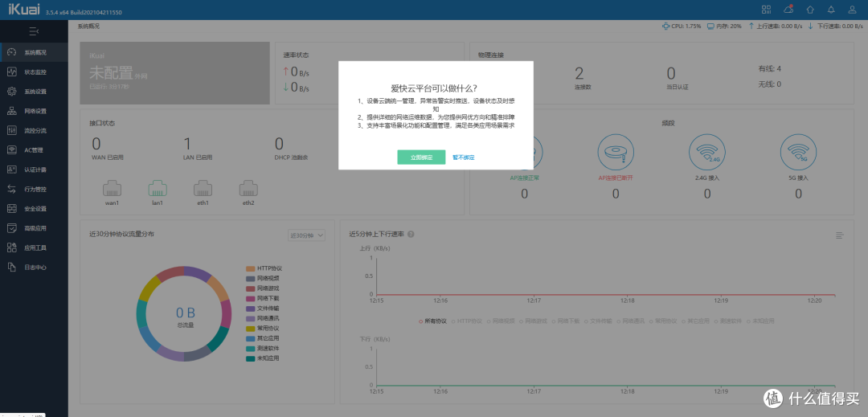Toggle 常用协议 series in rate chart legend

[x=663, y=321]
